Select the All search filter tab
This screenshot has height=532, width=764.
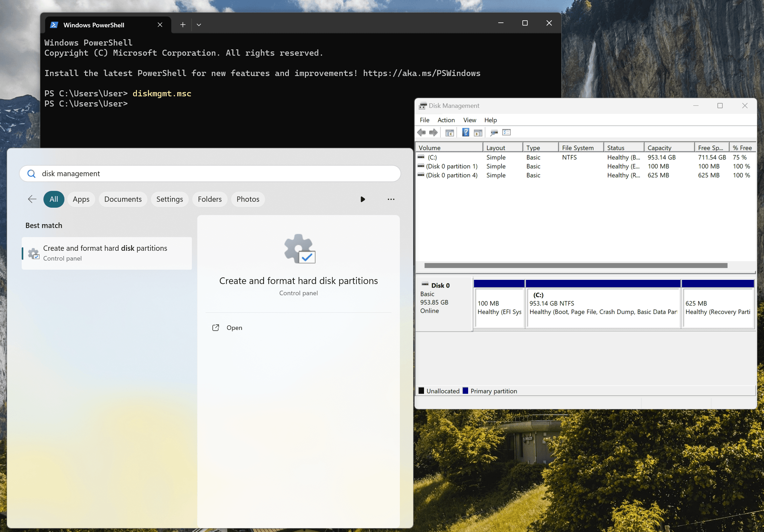click(54, 199)
